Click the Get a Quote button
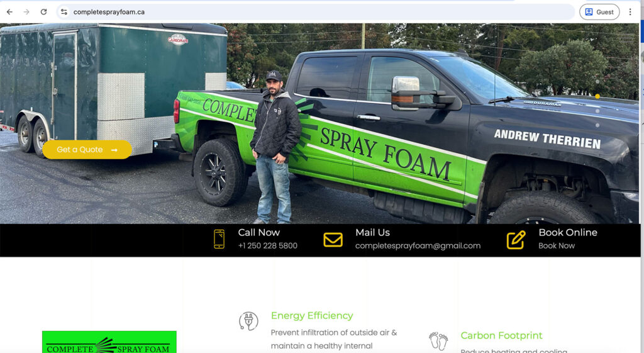Image resolution: width=644 pixels, height=353 pixels. [87, 150]
